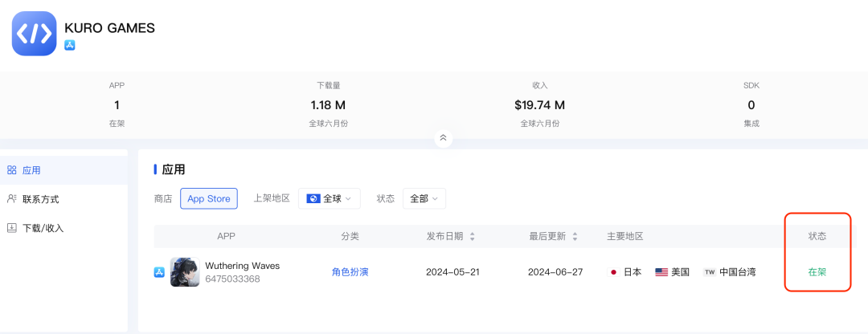Click the 中国台湾 region label
868x334 pixels.
737,272
